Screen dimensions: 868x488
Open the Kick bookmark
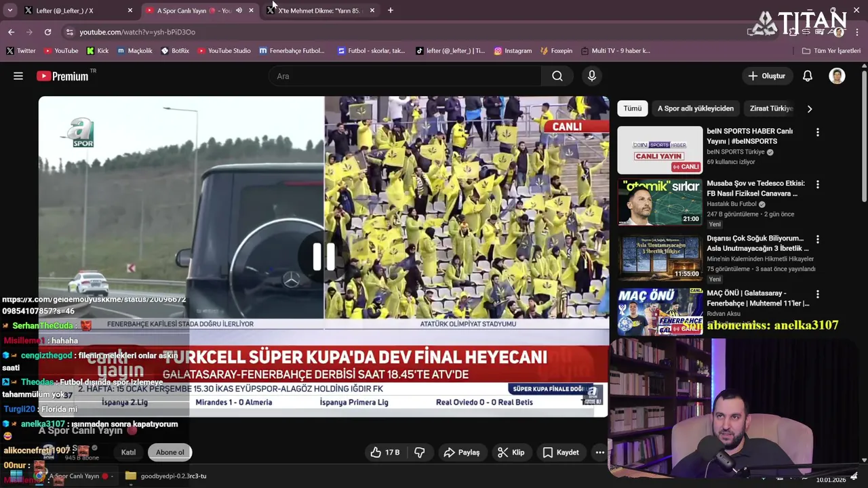(98, 51)
